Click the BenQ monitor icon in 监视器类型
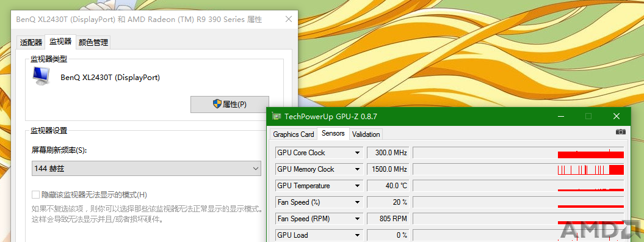Viewport: 644px width, 242px height. (42, 76)
